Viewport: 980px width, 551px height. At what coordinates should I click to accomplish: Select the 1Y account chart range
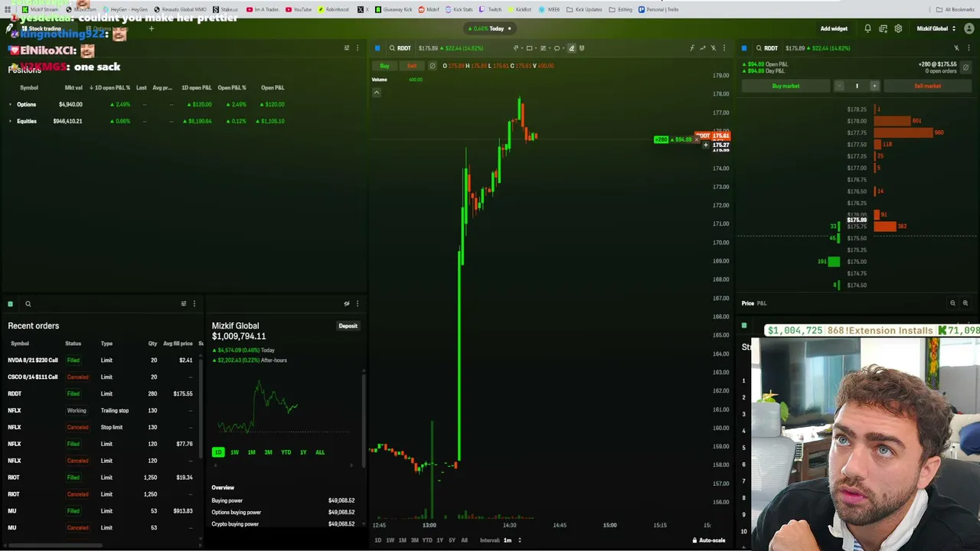pos(303,452)
